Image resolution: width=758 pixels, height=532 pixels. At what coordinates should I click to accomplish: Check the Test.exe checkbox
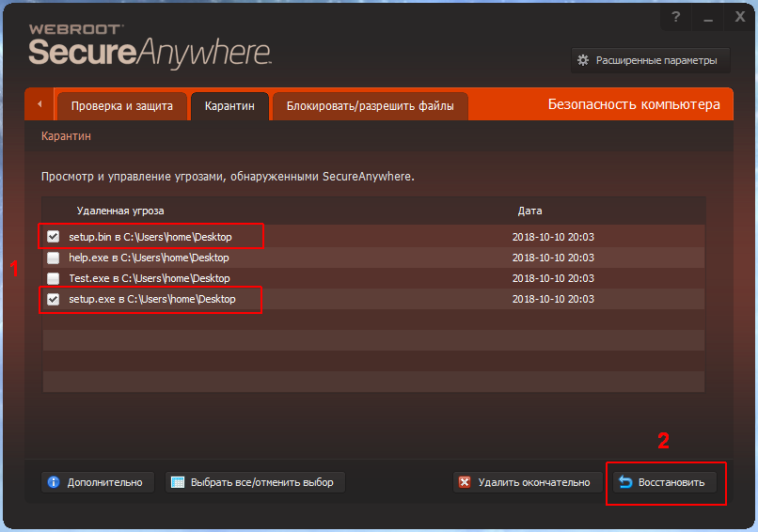pyautogui.click(x=54, y=278)
